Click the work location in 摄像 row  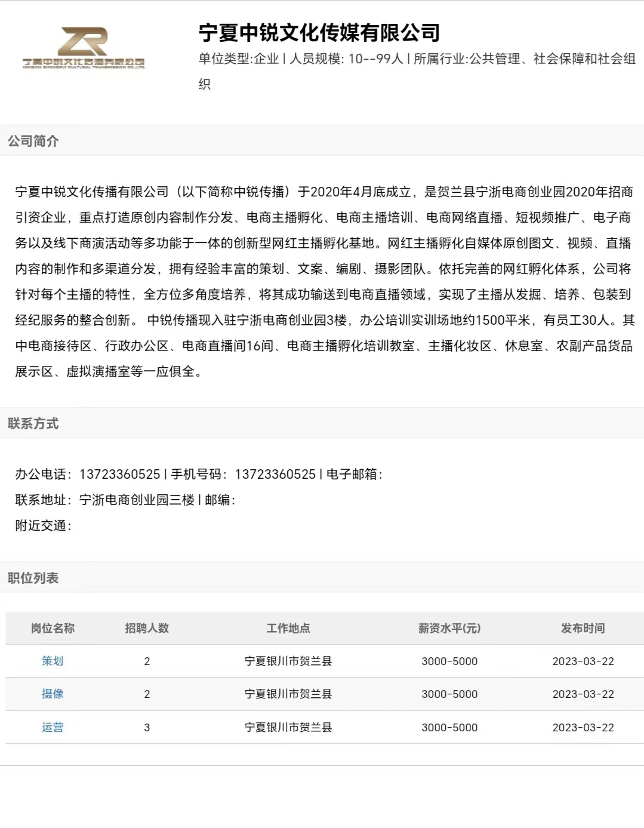[x=288, y=694]
